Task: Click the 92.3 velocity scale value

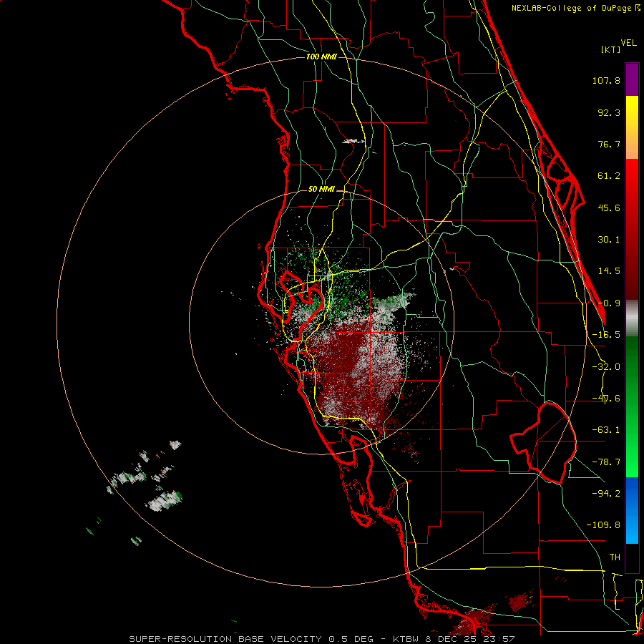Action: 609,112
